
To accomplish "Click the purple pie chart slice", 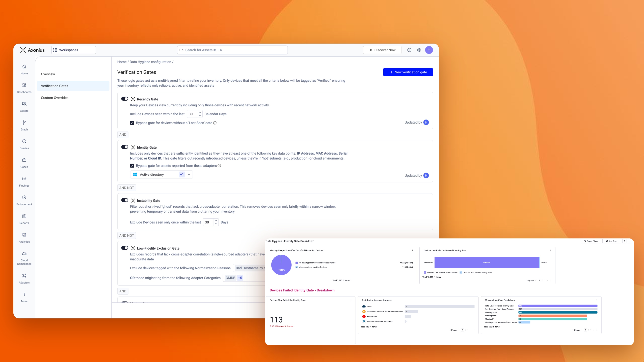I will (x=281, y=266).
